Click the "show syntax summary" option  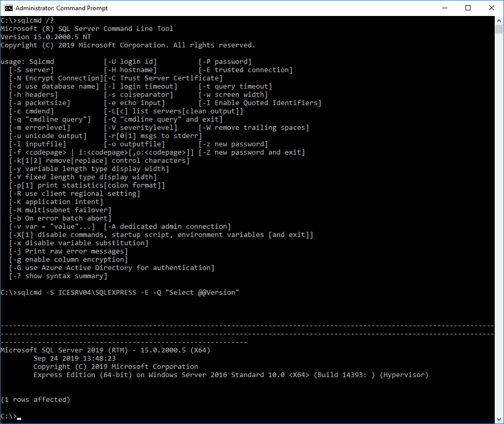[58, 276]
